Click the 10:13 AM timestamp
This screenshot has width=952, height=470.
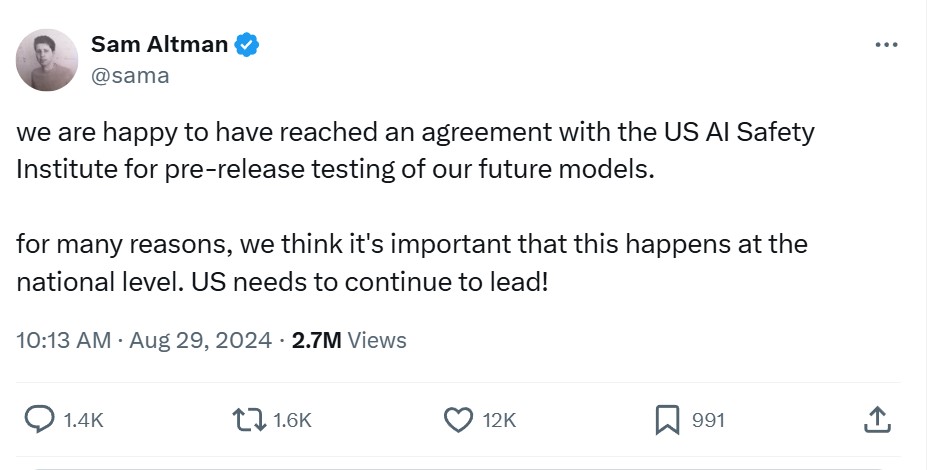tap(63, 340)
